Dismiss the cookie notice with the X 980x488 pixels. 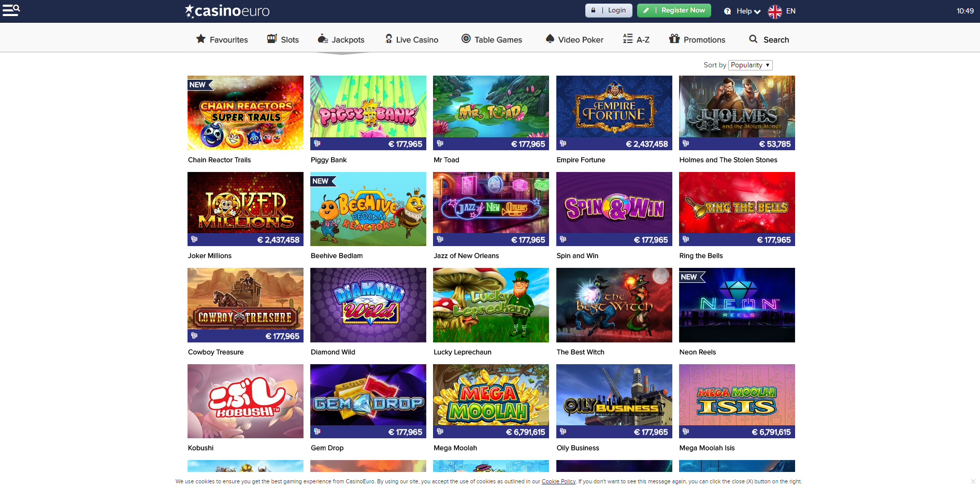tap(973, 481)
